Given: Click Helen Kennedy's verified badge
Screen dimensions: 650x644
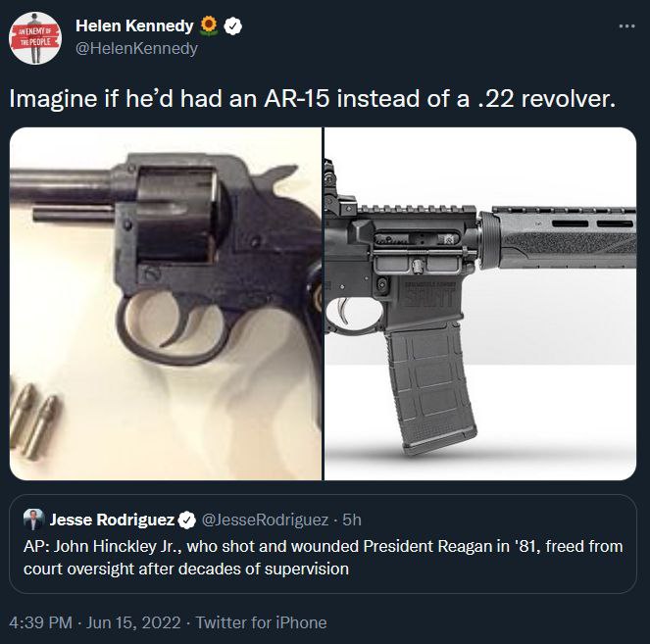Looking at the screenshot, I should 233,26.
